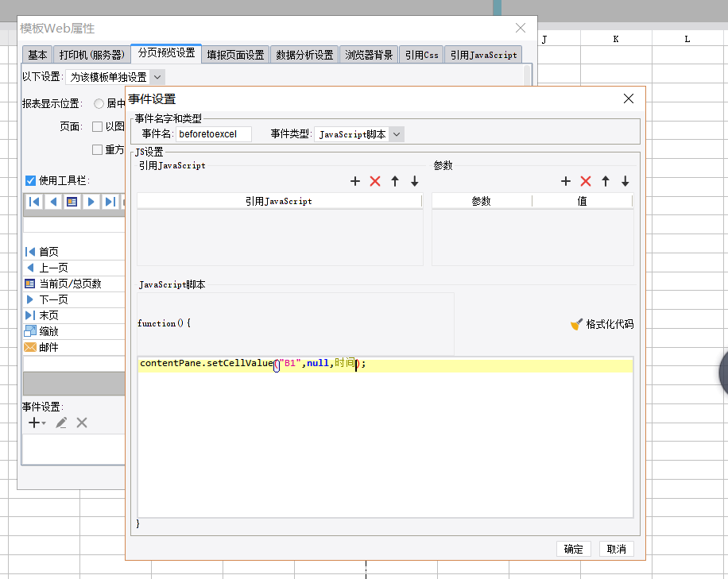Click the last-page toolbar icon
This screenshot has height=579, width=728.
pyautogui.click(x=110, y=202)
